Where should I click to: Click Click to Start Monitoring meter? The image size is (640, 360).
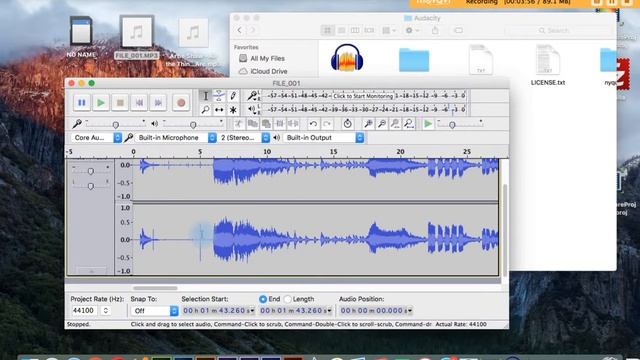pyautogui.click(x=363, y=96)
